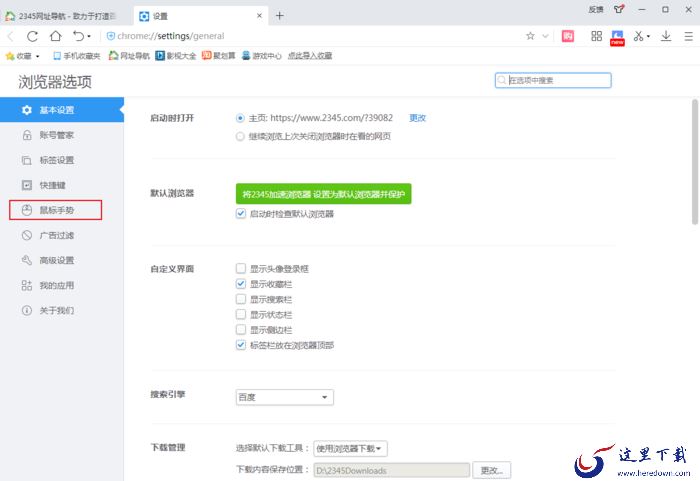Open the 使用浏览器下载 download tool dropdown
The image size is (700, 481).
pos(350,448)
